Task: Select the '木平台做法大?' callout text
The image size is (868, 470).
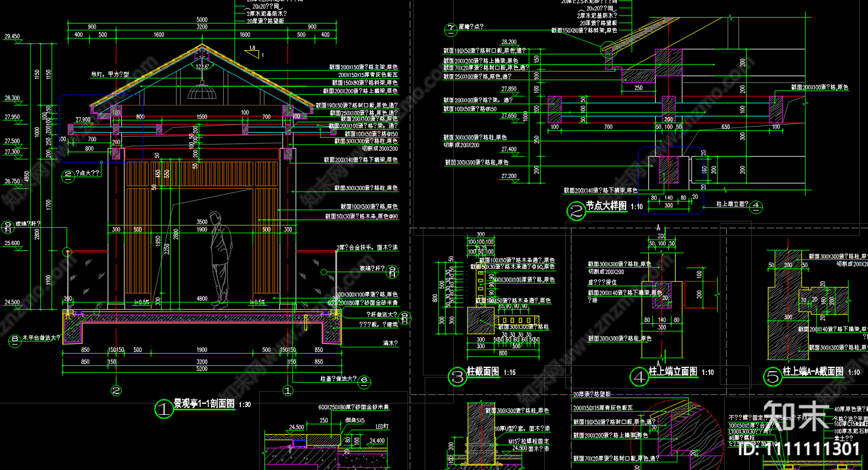Action: pyautogui.click(x=42, y=338)
